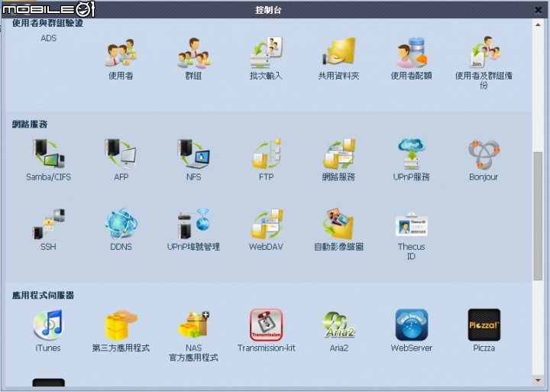The height and width of the screenshot is (392, 550).
Task: Open the 批次輸入 batch input icon
Action: (x=267, y=53)
